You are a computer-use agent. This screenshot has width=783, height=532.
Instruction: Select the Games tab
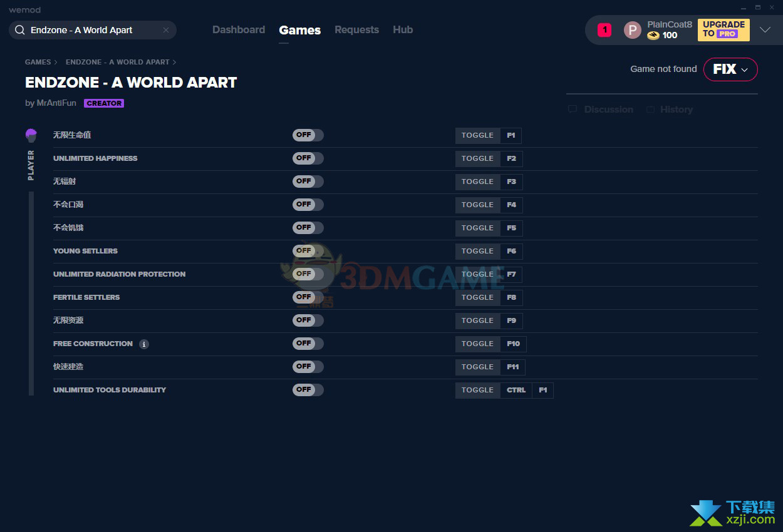pos(300,30)
